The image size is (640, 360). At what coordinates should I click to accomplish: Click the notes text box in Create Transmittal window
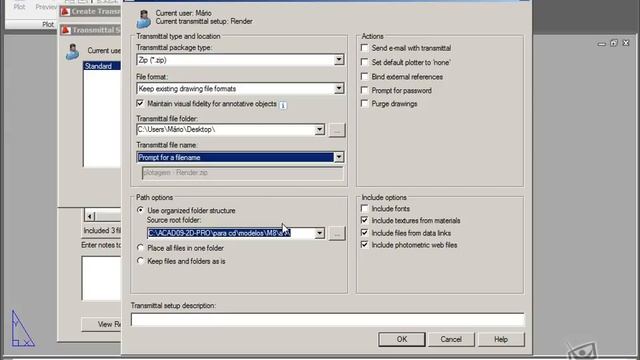[x=102, y=278]
